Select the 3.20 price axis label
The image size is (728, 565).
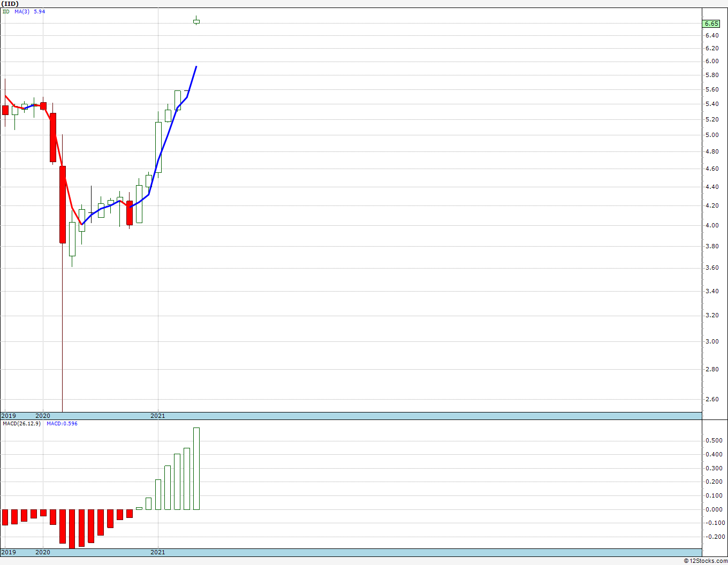(712, 316)
